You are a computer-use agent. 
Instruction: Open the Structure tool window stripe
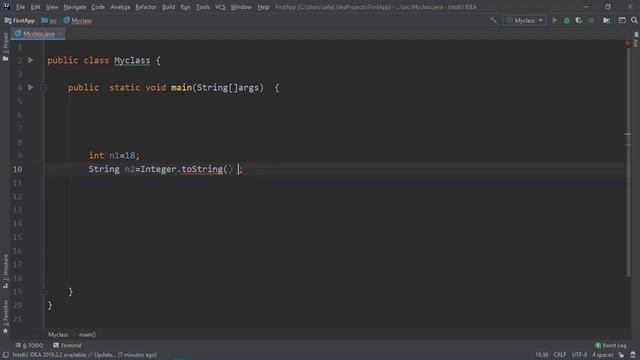pyautogui.click(x=5, y=271)
